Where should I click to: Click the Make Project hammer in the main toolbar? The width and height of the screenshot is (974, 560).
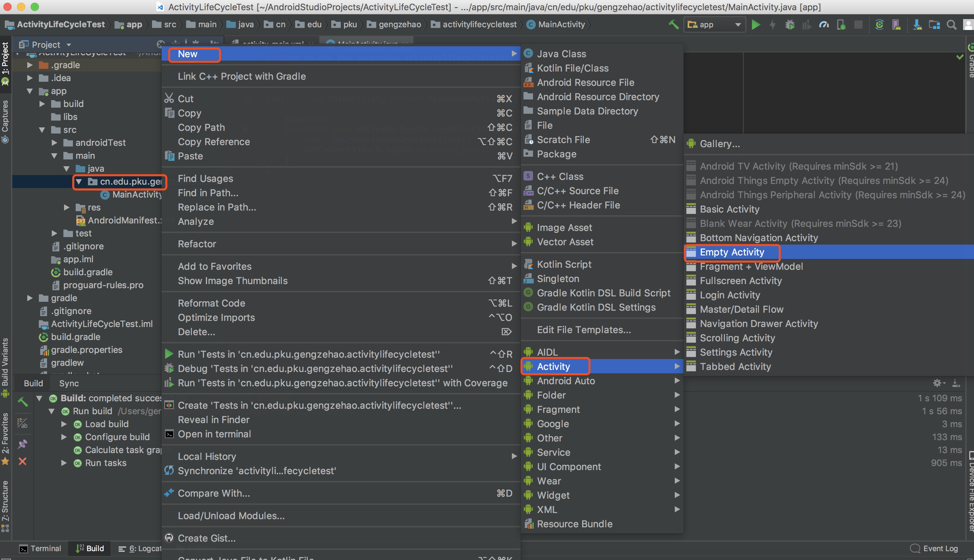[673, 25]
